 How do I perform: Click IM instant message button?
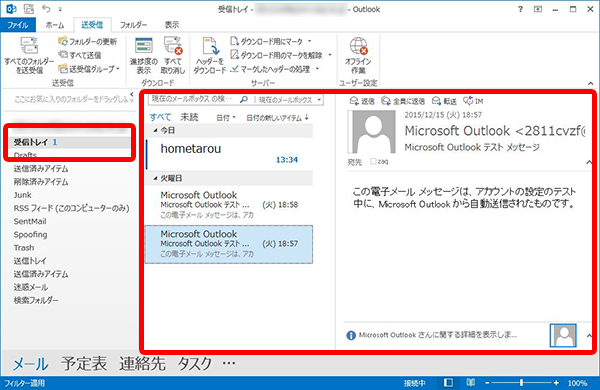click(x=473, y=101)
